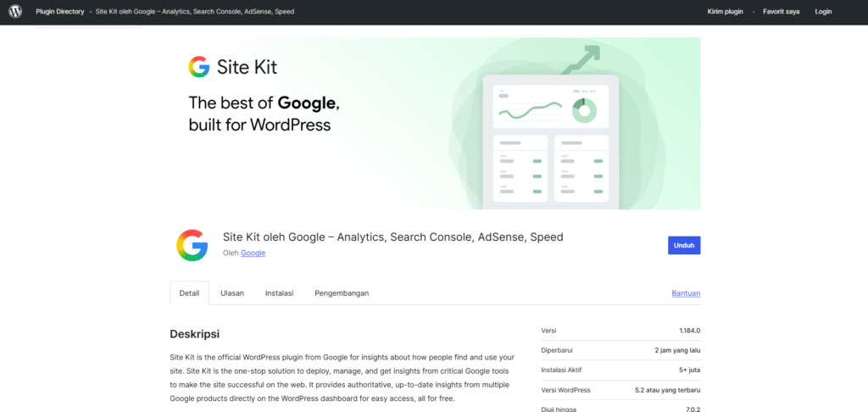Click the Deskripsi heading
The width and height of the screenshot is (868, 412).
pyautogui.click(x=195, y=335)
